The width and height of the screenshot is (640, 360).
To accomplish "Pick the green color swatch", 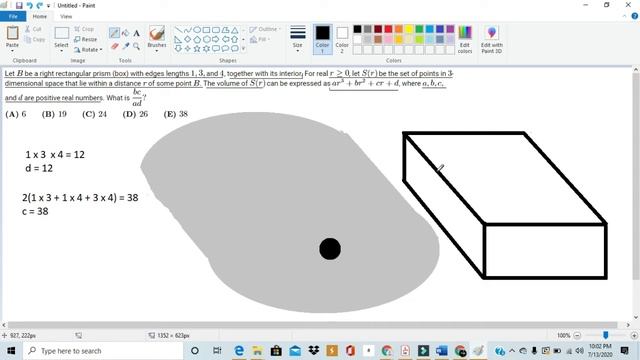I will (419, 29).
